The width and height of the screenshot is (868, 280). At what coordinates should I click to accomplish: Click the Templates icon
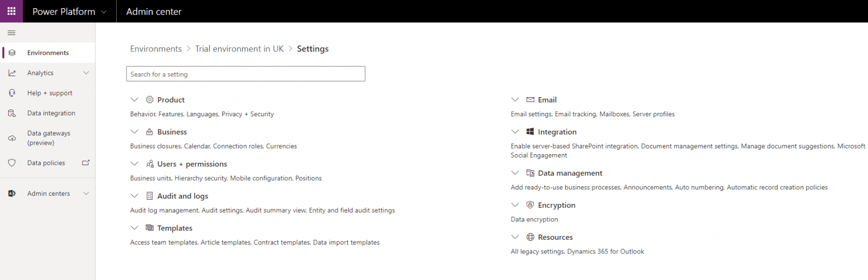pyautogui.click(x=150, y=227)
